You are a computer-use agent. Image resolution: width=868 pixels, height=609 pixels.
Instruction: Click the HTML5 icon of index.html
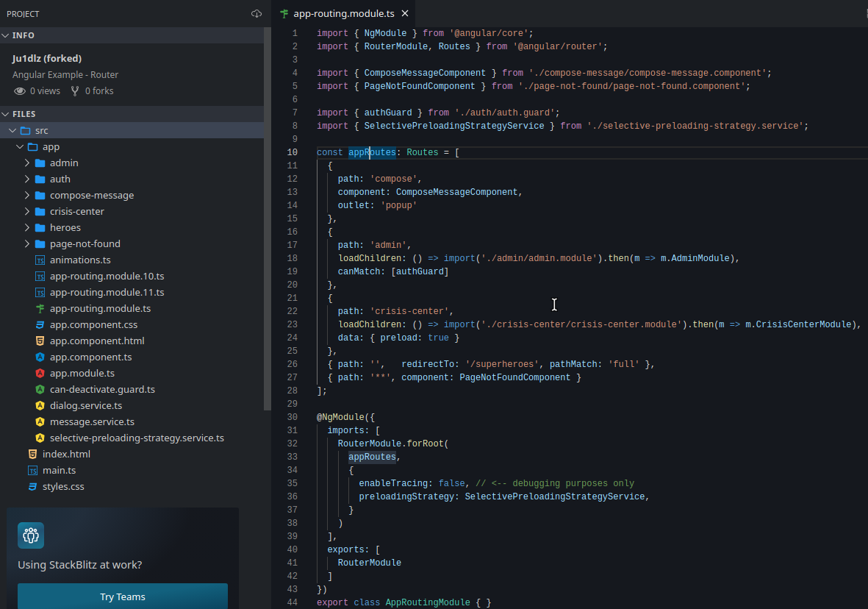click(x=32, y=455)
